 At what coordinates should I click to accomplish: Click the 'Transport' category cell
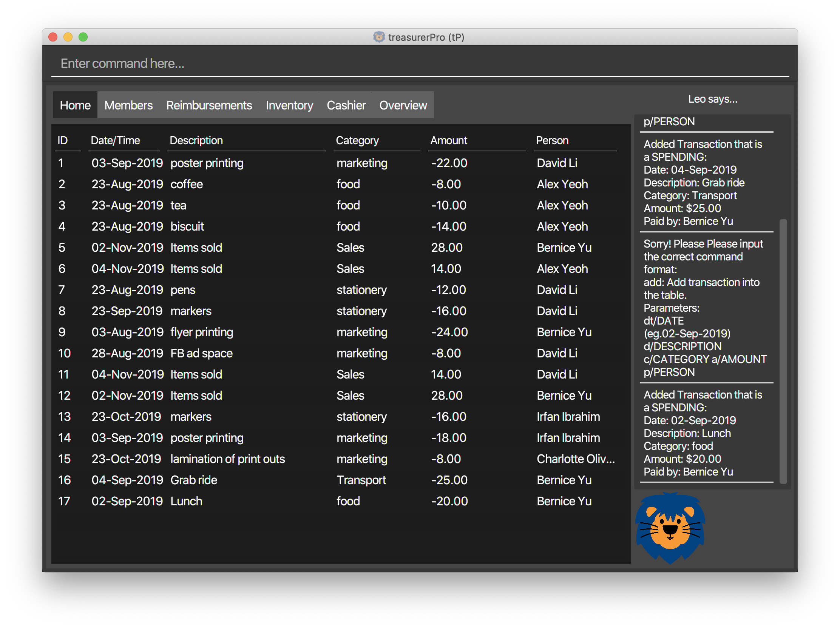361,480
